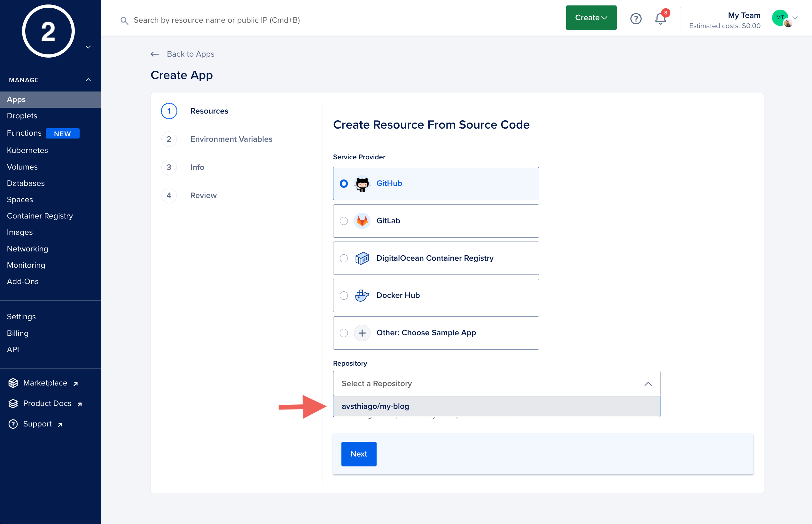Focus the resource search field
This screenshot has height=524, width=812.
coord(217,20)
